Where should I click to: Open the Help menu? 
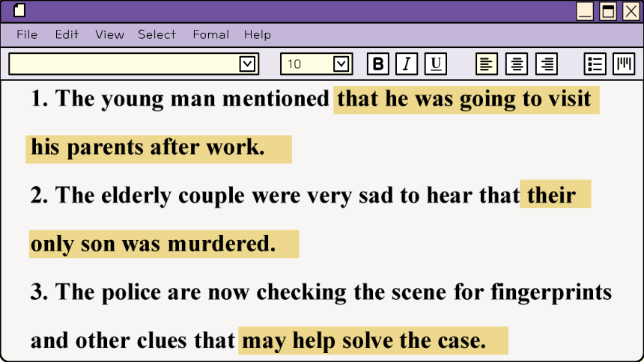click(258, 34)
